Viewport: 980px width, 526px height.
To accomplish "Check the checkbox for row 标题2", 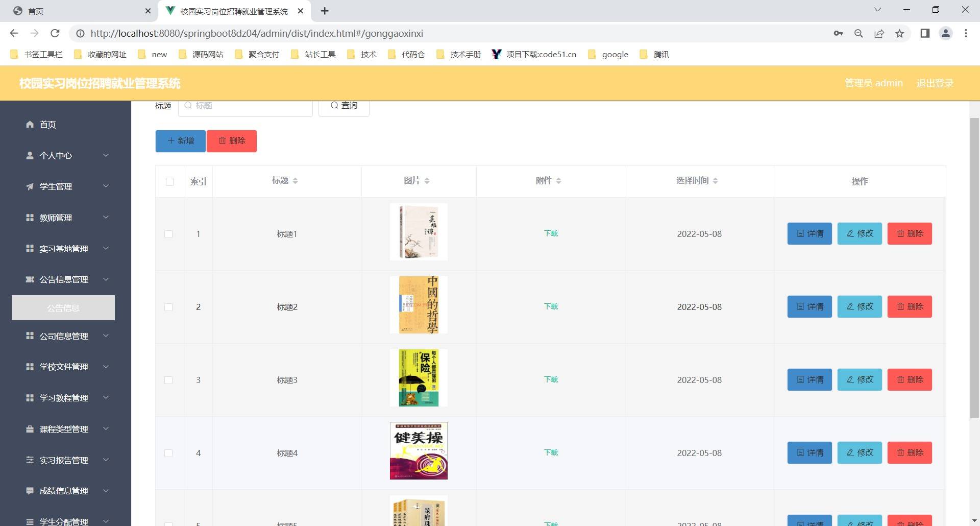I will (169, 307).
